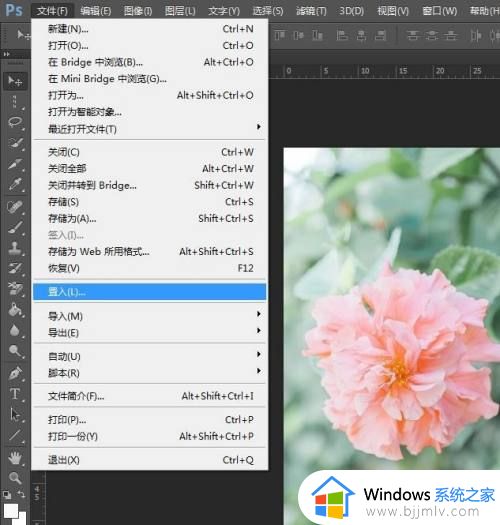Image resolution: width=500 pixels, height=525 pixels.
Task: Open the 图层(L) menu
Action: click(x=180, y=11)
